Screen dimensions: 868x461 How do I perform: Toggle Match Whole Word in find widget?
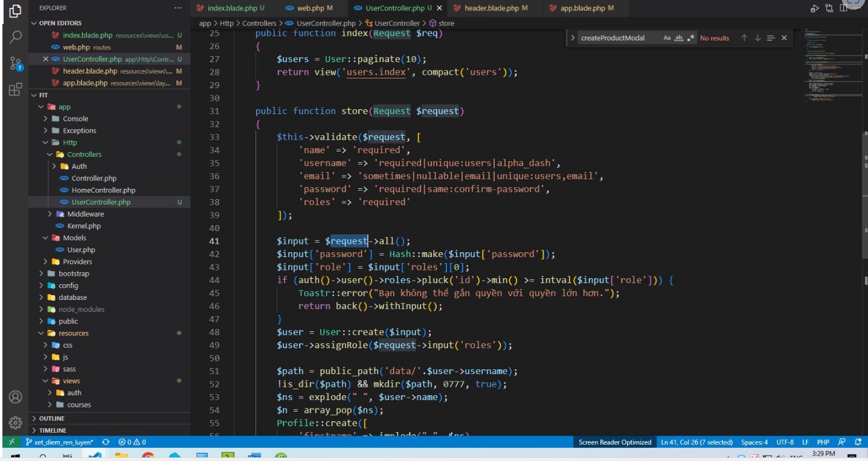679,38
